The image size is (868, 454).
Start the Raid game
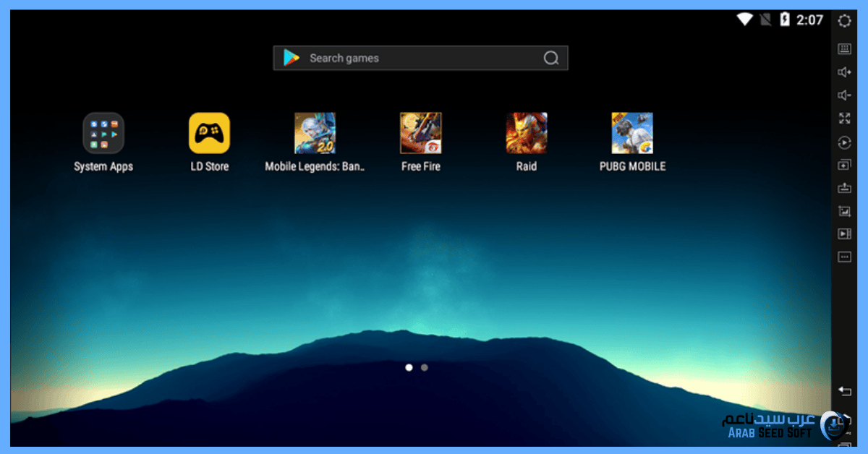coord(527,134)
